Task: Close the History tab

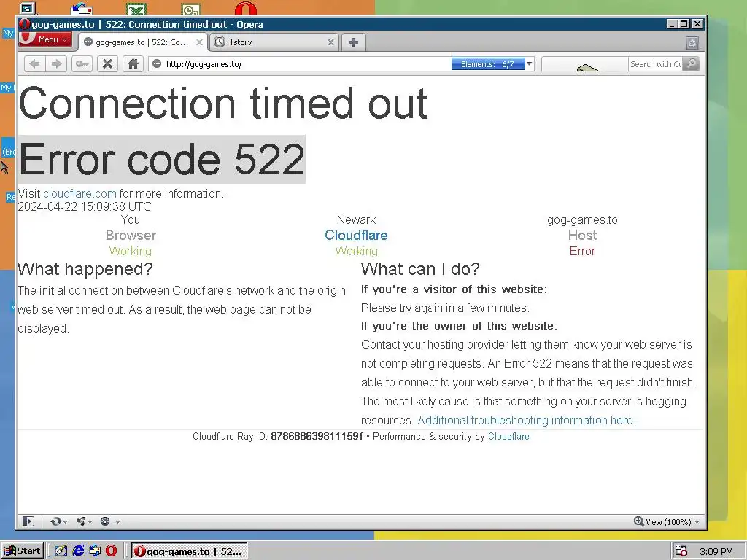Action: pos(330,42)
